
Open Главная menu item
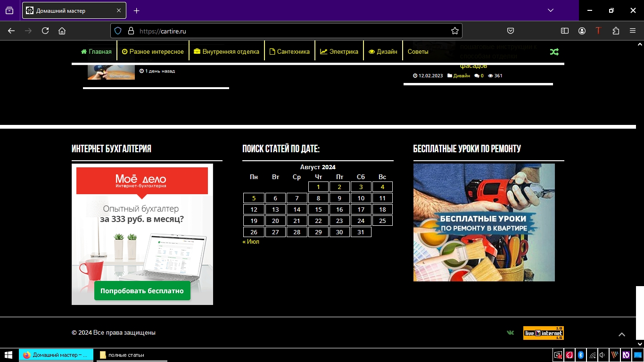pos(97,52)
